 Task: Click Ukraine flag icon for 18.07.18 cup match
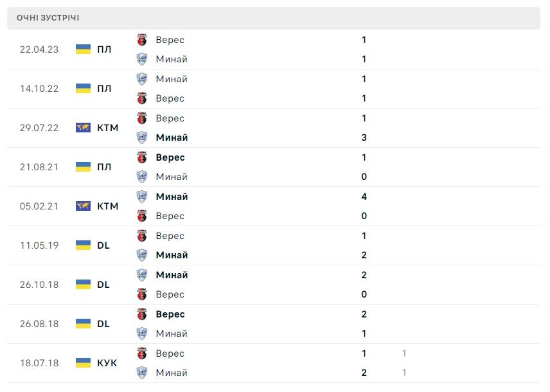pos(83,363)
